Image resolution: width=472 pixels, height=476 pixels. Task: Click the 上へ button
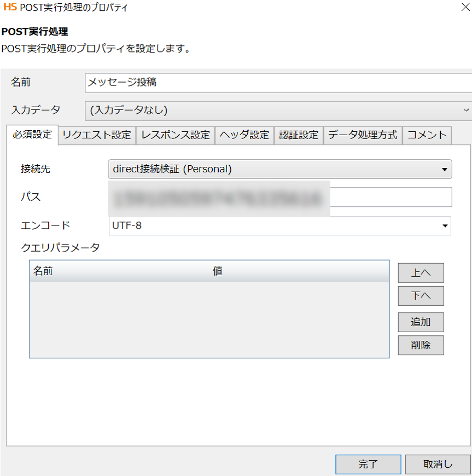(x=421, y=273)
